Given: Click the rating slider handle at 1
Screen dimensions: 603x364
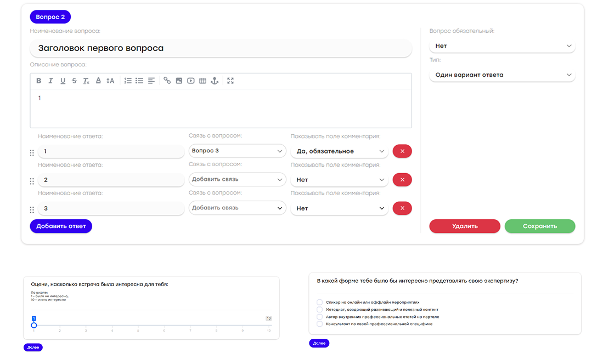Looking at the screenshot, I should tap(34, 325).
